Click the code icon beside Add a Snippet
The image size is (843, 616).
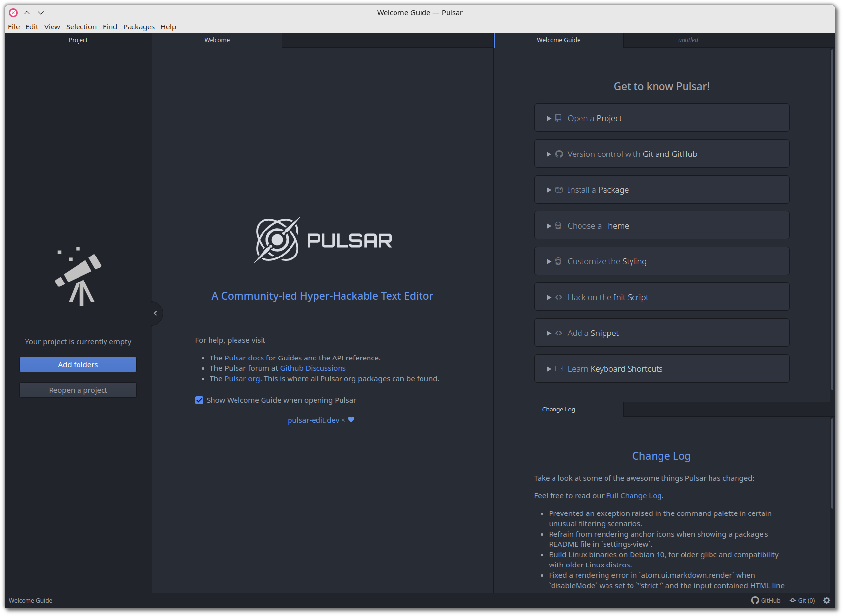(x=559, y=333)
